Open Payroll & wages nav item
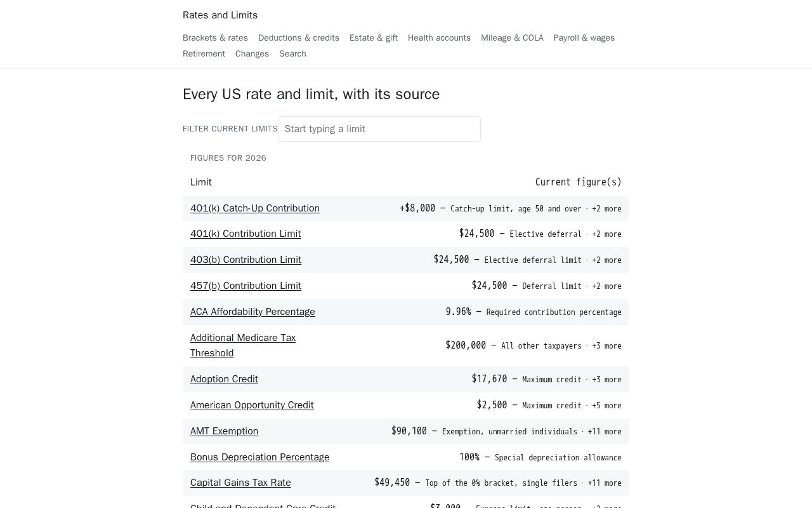Screen dimensions: 812x508 (584, 38)
